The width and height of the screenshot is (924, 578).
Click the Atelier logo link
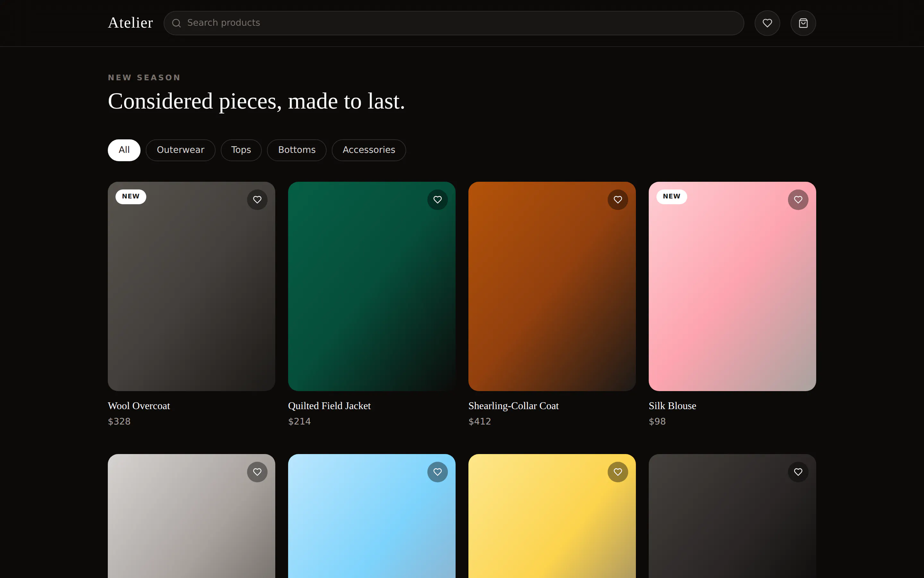pyautogui.click(x=130, y=23)
